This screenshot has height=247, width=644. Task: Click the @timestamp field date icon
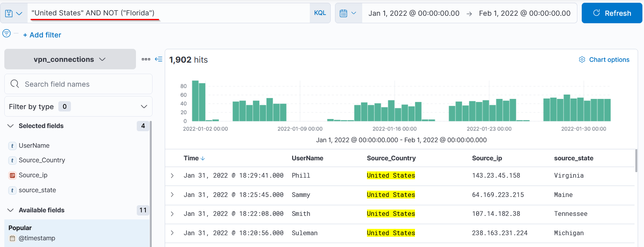point(12,238)
